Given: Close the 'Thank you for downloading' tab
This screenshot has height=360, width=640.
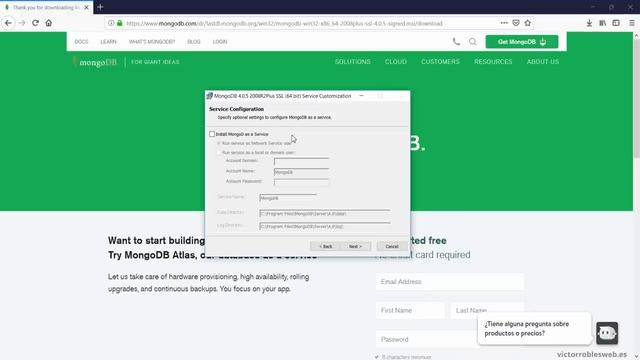Looking at the screenshot, I should pos(87,7).
